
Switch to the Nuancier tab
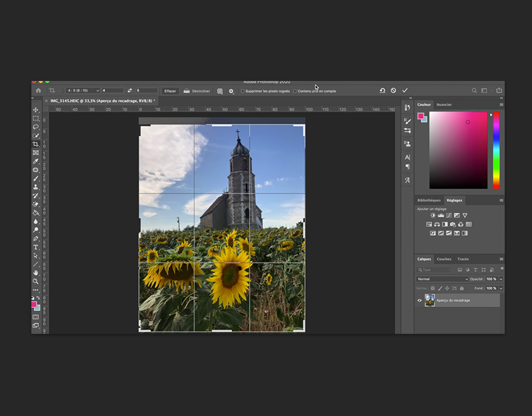tap(444, 105)
